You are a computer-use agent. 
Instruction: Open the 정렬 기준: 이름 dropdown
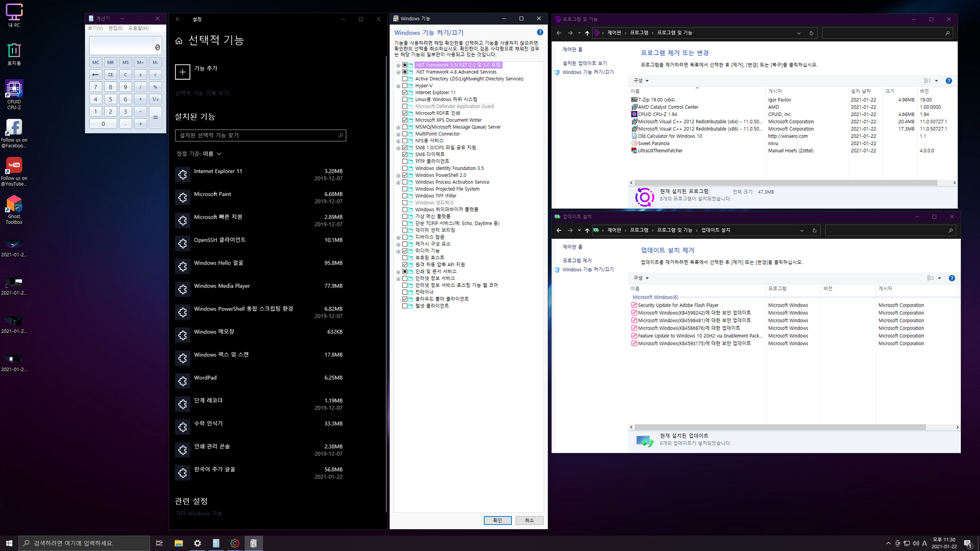(199, 154)
